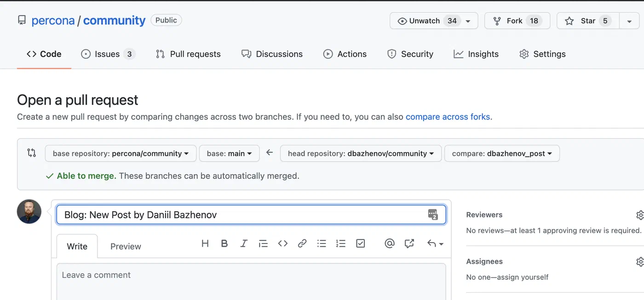Open Assignees gear settings
This screenshot has height=300, width=644.
click(x=639, y=262)
